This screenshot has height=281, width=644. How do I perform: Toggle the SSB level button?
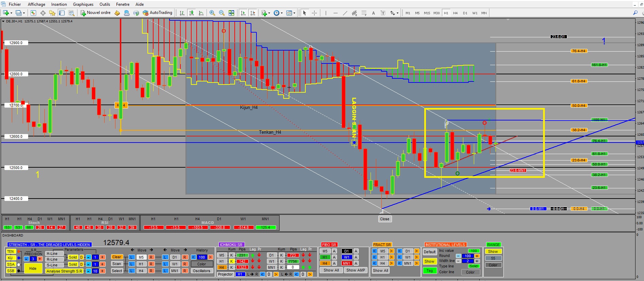pos(11,271)
